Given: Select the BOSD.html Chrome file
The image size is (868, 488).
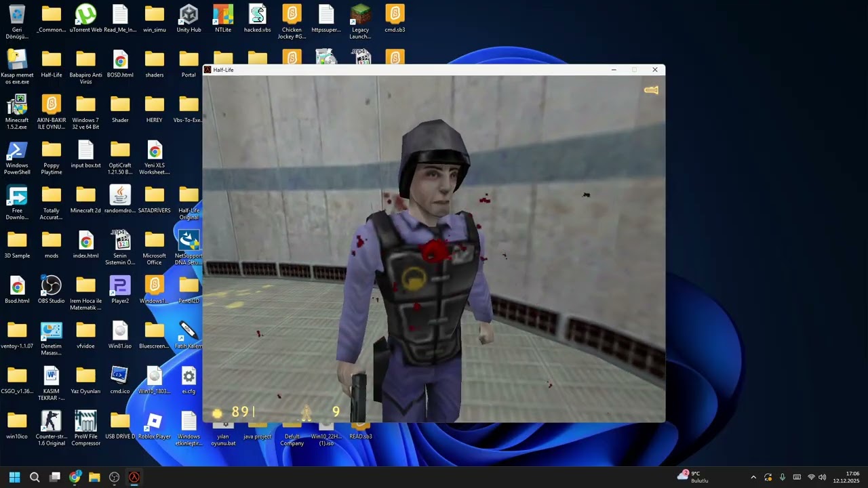Looking at the screenshot, I should [120, 64].
